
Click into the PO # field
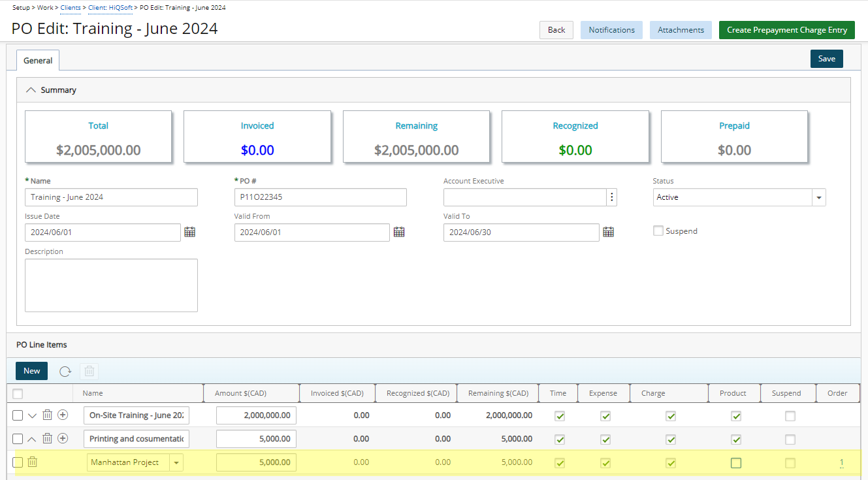point(320,197)
